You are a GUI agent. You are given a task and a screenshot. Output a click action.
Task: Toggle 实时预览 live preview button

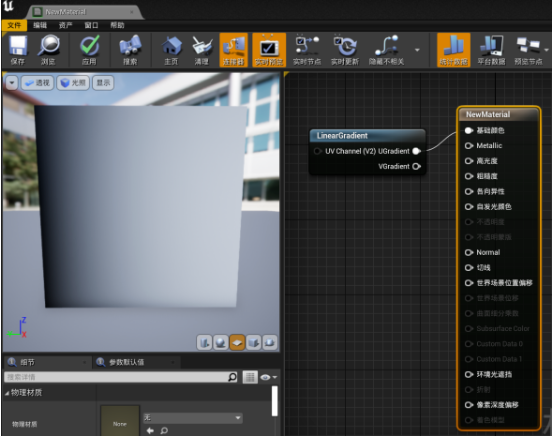(x=269, y=50)
